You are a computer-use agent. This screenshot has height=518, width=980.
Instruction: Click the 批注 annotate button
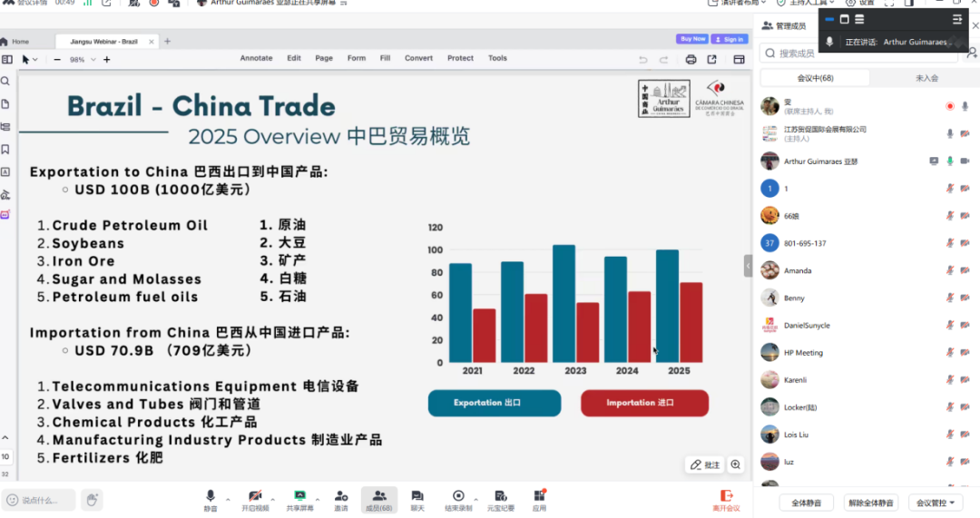705,464
